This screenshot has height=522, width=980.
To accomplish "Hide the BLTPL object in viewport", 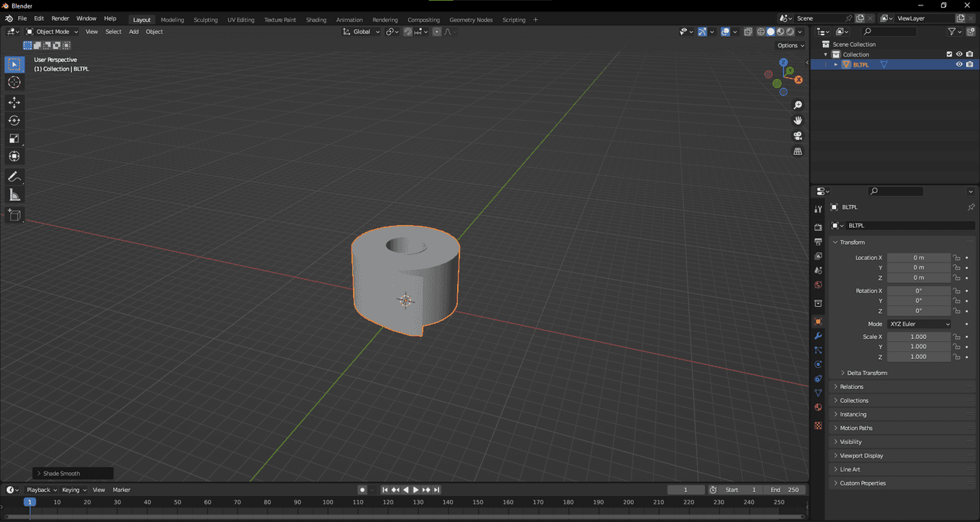I will point(959,65).
